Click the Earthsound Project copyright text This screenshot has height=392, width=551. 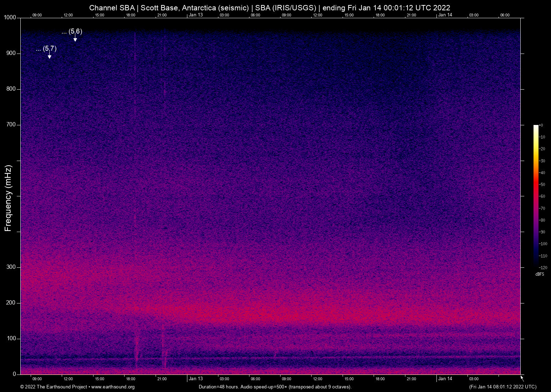pos(54,387)
